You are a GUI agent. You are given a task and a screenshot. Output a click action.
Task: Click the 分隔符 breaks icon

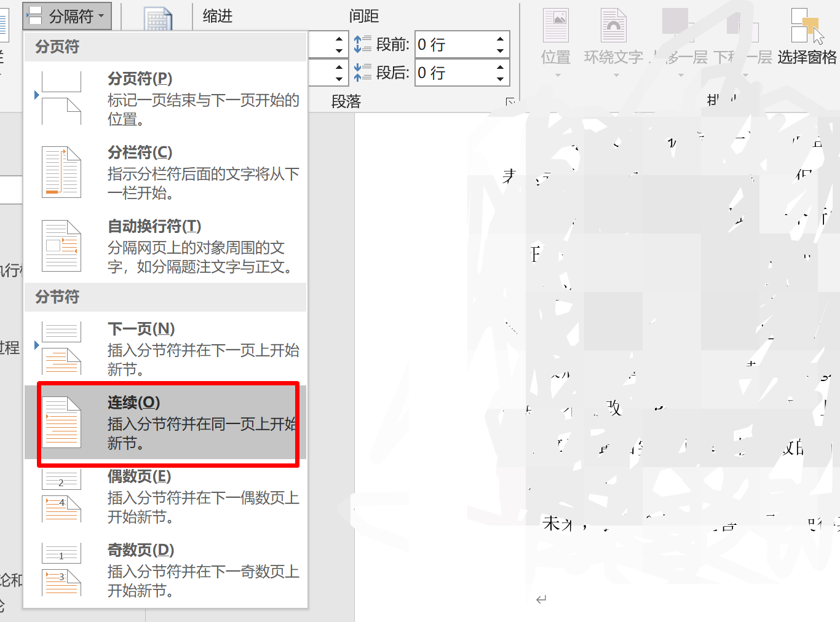point(34,16)
